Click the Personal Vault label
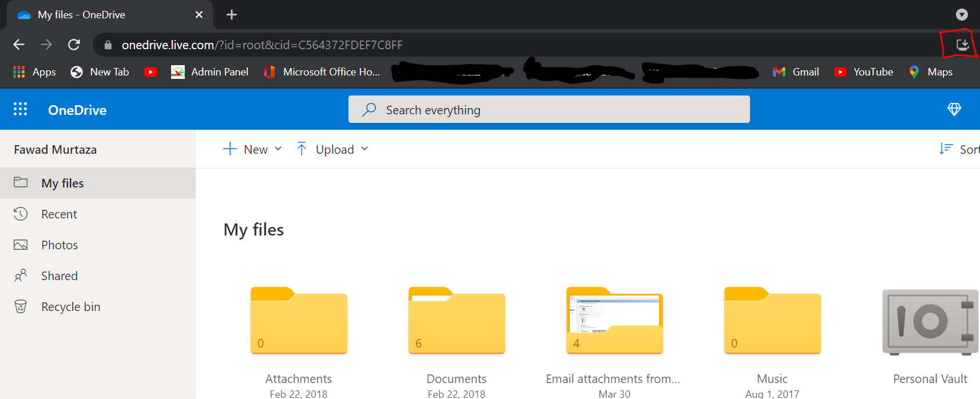 point(930,379)
